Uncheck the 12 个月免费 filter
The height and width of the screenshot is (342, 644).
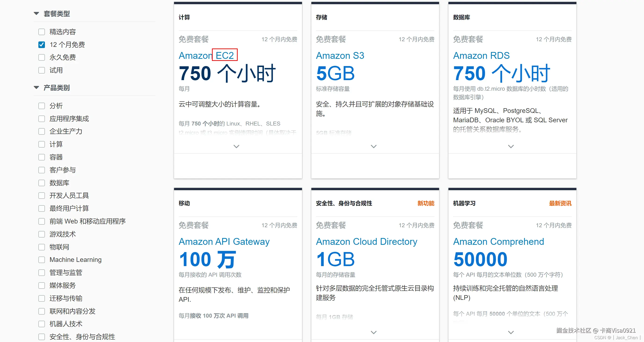click(42, 45)
